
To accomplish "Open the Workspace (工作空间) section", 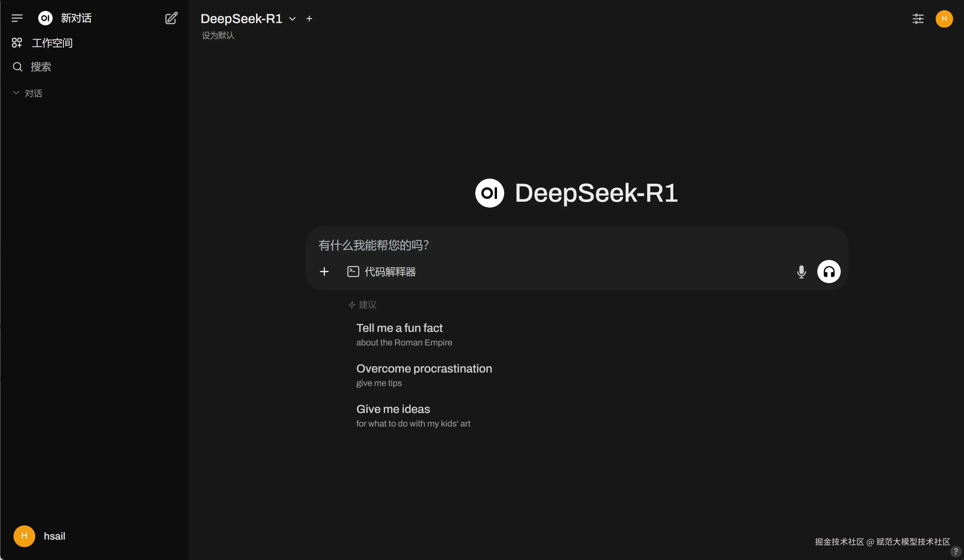I will (x=52, y=43).
